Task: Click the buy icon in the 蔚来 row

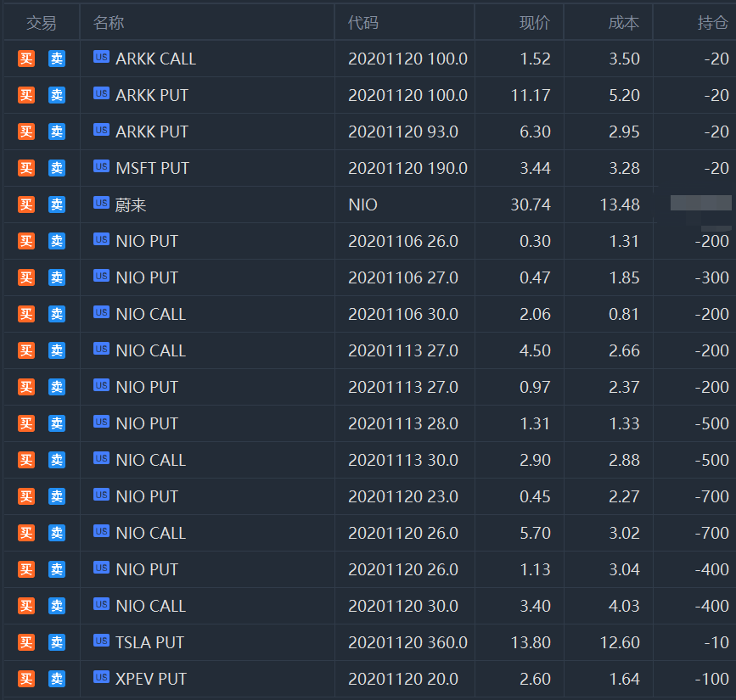Action: pyautogui.click(x=26, y=204)
